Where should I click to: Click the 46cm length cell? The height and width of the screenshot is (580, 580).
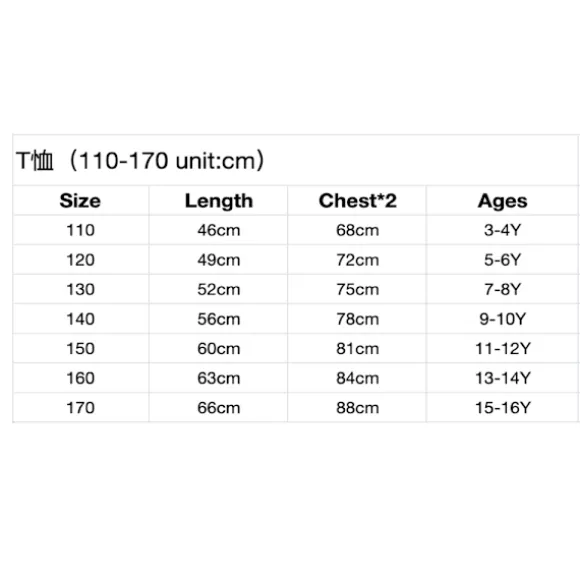tap(218, 230)
